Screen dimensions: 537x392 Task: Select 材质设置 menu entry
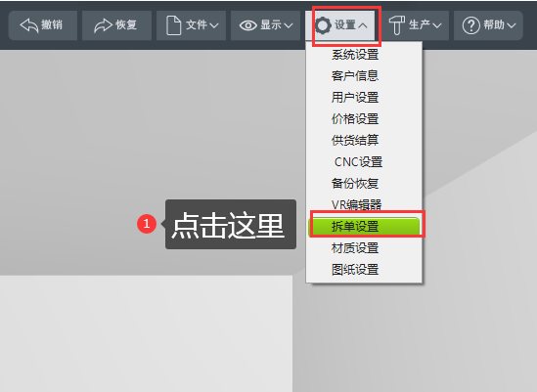355,248
